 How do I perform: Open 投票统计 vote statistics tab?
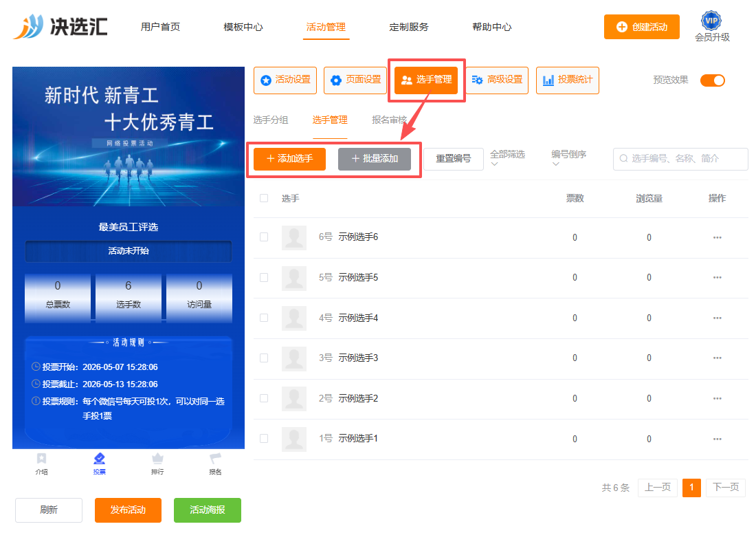coord(568,80)
